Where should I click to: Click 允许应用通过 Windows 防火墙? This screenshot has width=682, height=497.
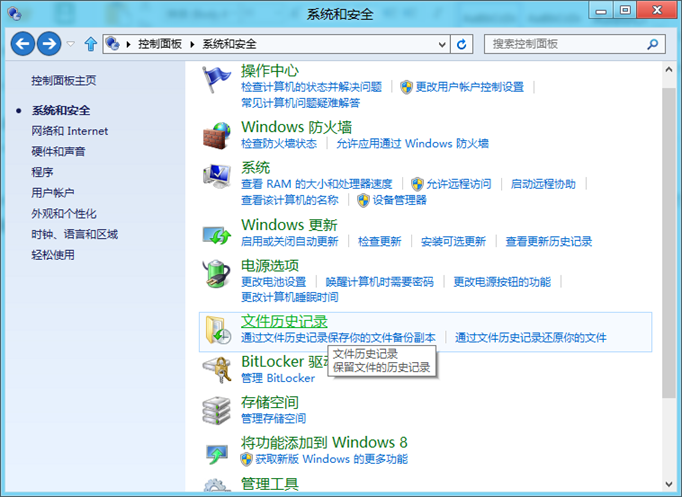point(412,143)
